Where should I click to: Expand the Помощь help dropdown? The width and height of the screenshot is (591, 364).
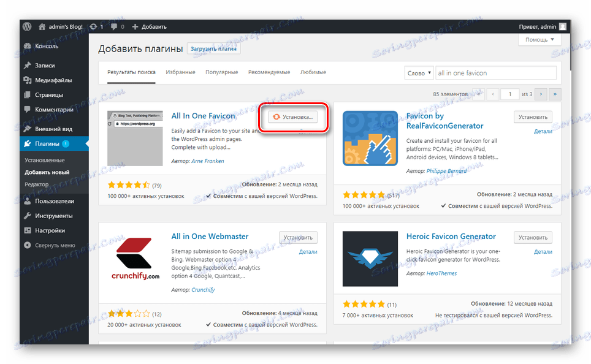click(540, 40)
